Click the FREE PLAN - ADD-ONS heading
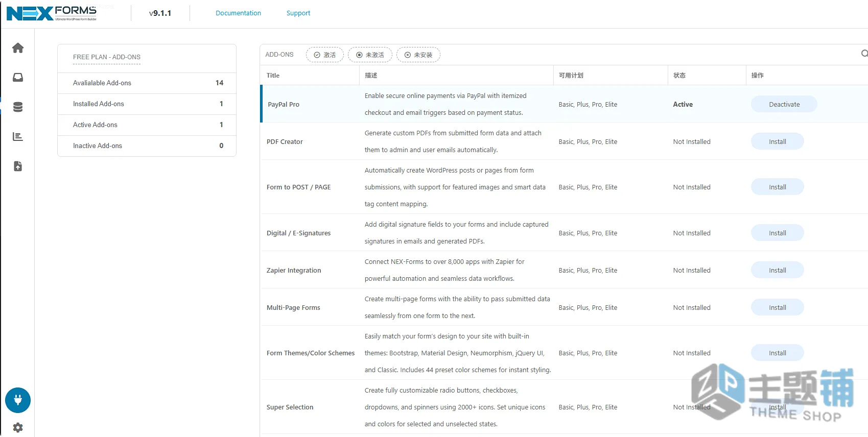 click(107, 57)
